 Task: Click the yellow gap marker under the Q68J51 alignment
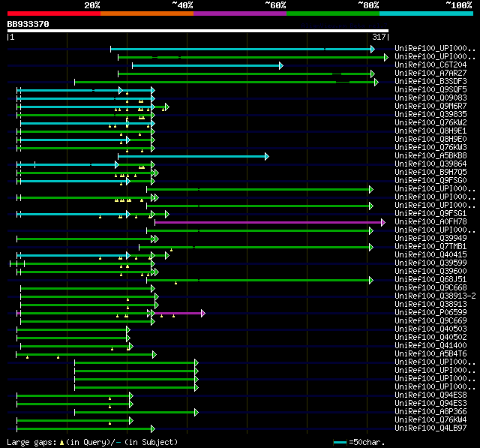[175, 283]
